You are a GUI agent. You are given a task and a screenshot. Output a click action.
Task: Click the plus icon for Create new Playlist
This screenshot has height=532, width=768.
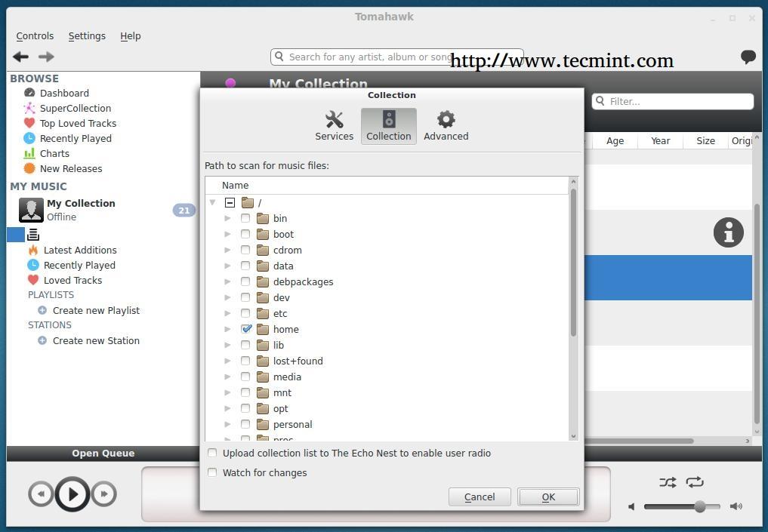click(42, 310)
